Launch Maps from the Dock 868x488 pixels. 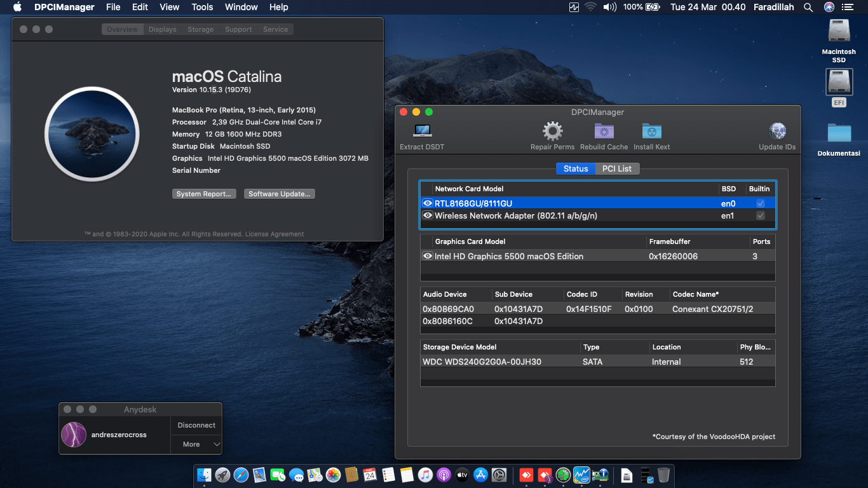(315, 475)
